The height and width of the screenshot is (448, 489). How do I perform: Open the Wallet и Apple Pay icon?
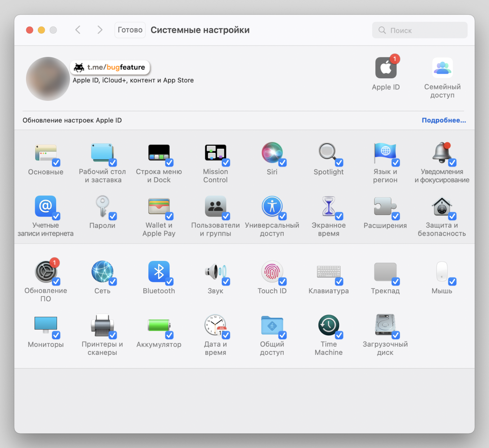[159, 207]
